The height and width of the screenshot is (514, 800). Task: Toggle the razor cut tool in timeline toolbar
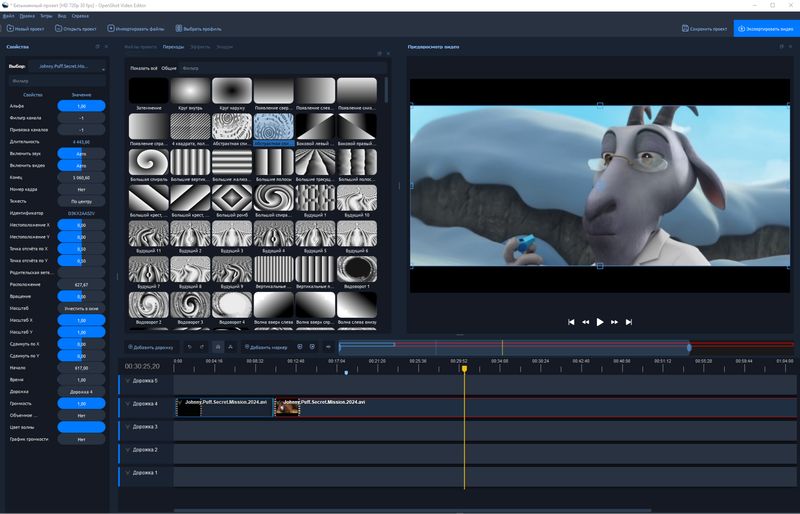click(229, 347)
